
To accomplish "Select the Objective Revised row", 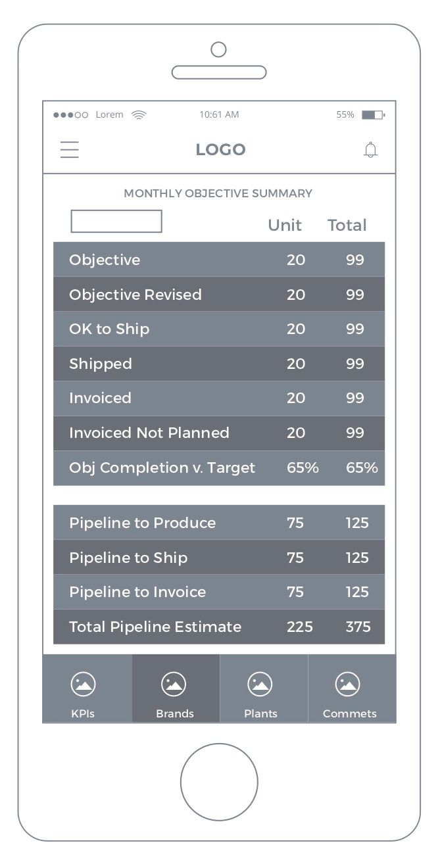I will (x=218, y=295).
